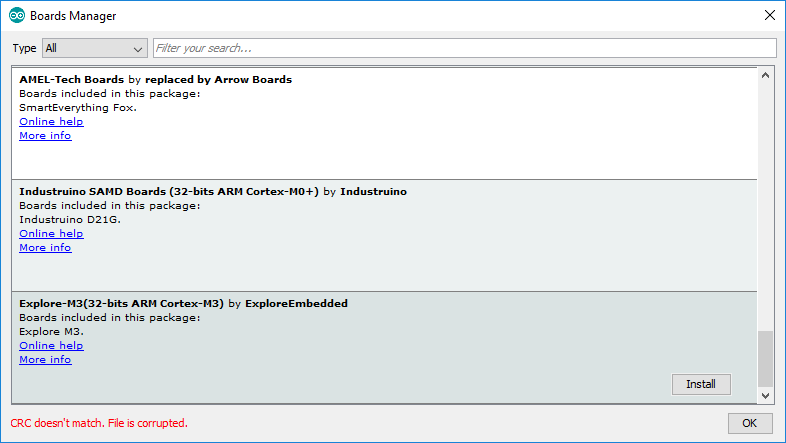786x443 pixels.
Task: Open Online help link for Explore-M3
Action: coord(51,345)
